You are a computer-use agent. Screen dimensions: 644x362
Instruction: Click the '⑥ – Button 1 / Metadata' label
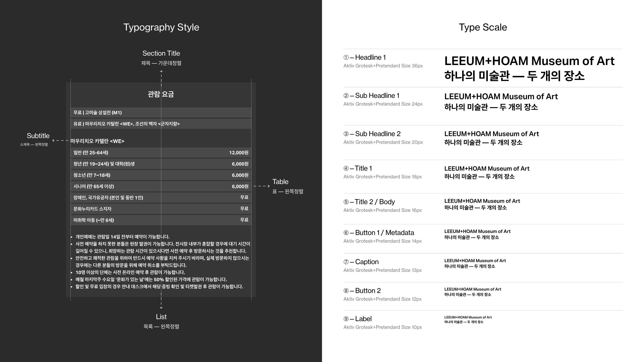point(379,233)
